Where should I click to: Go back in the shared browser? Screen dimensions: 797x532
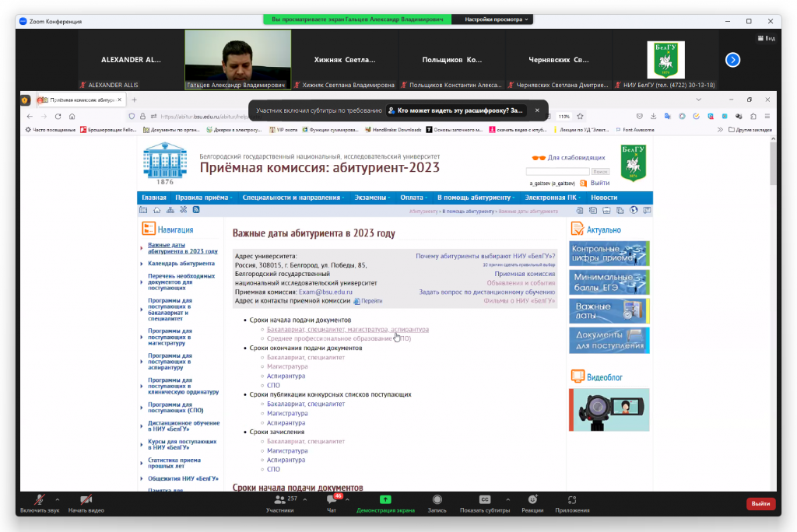pyautogui.click(x=30, y=117)
